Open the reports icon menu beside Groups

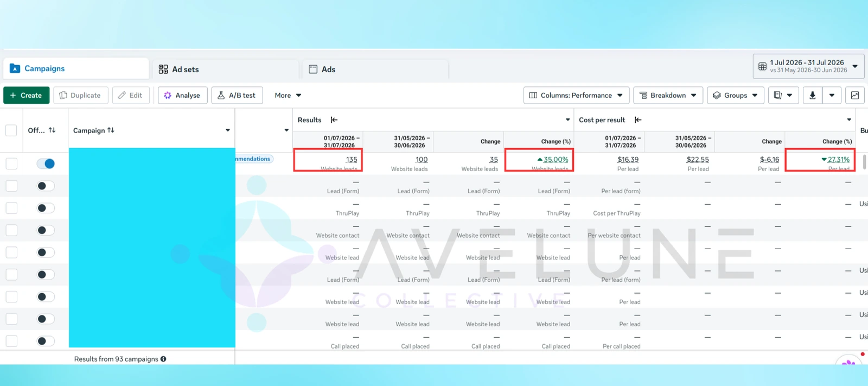coord(783,95)
